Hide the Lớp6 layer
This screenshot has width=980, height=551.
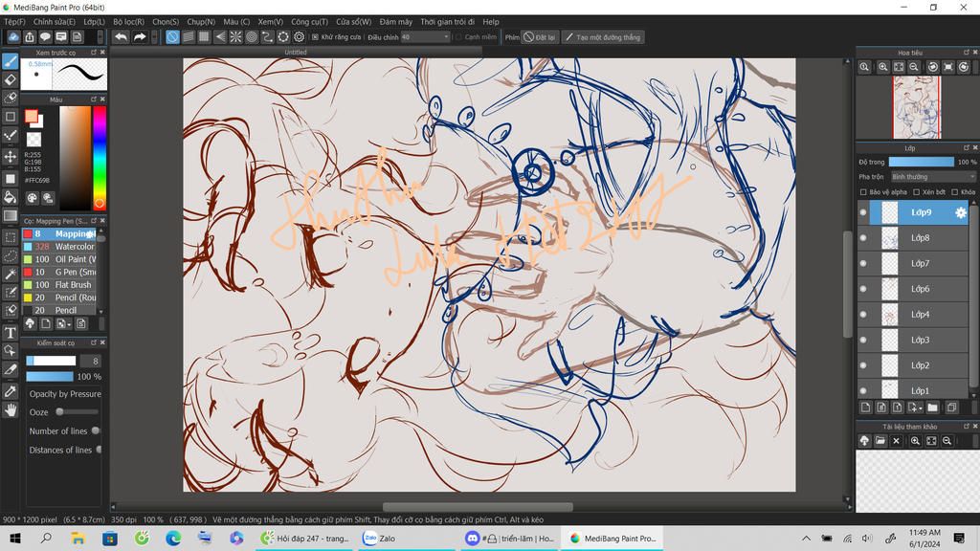863,289
